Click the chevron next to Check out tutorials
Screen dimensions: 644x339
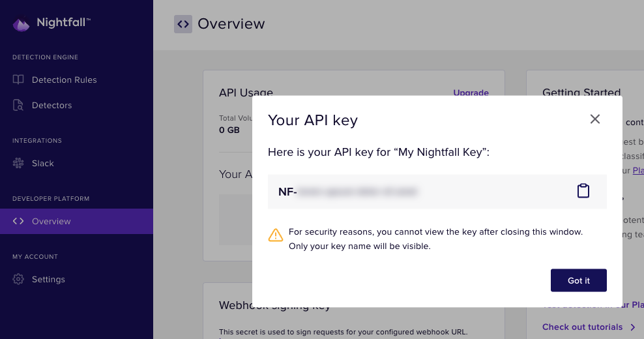pos(633,327)
